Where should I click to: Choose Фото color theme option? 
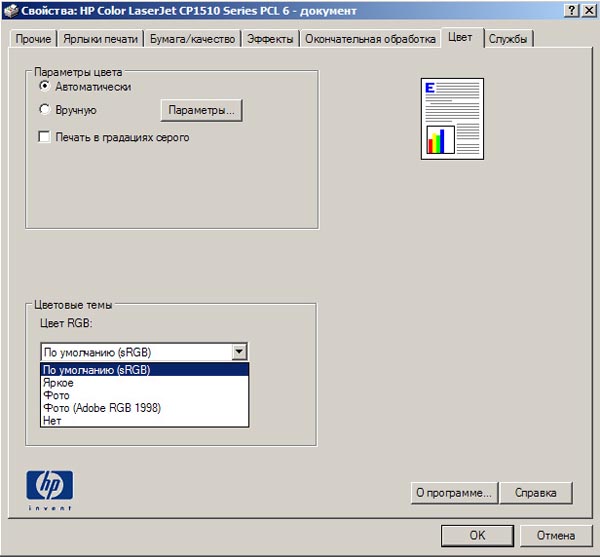click(145, 395)
